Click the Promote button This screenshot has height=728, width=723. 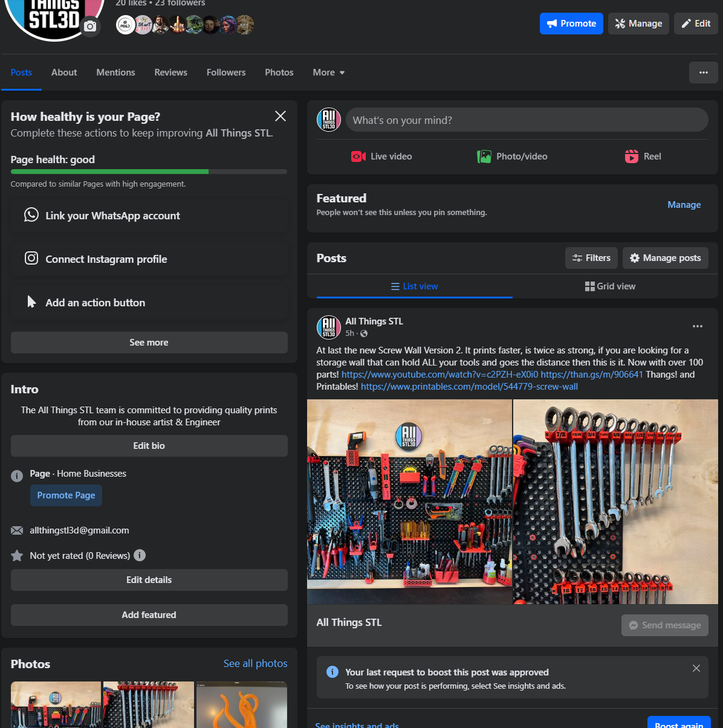571,23
